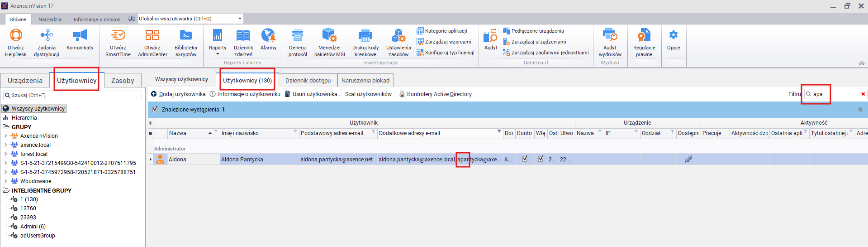Select Wszyscy użytkownicy tree node

click(34, 108)
